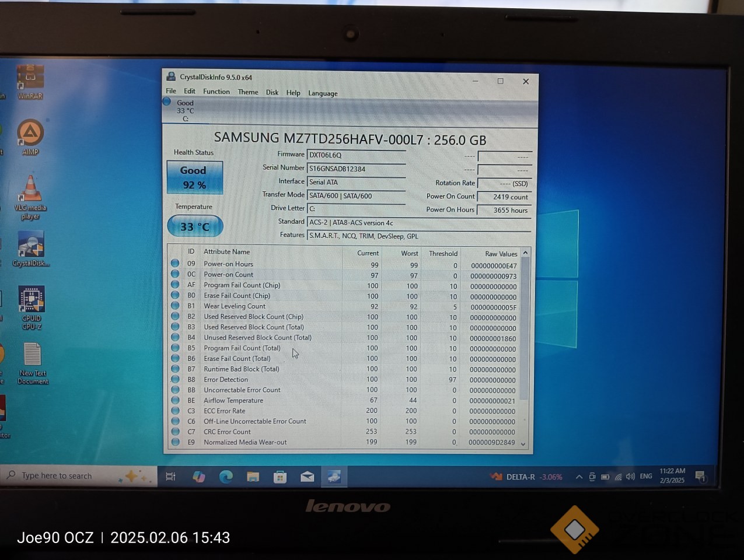Select the Erase Fail Count (Chip) row
This screenshot has width=744, height=560.
pyautogui.click(x=344, y=296)
